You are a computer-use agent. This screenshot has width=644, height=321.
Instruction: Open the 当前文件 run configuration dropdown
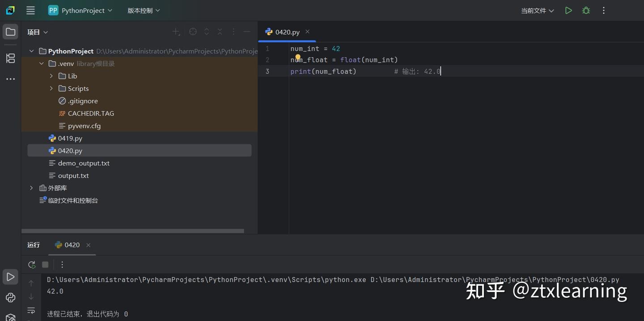click(x=537, y=10)
